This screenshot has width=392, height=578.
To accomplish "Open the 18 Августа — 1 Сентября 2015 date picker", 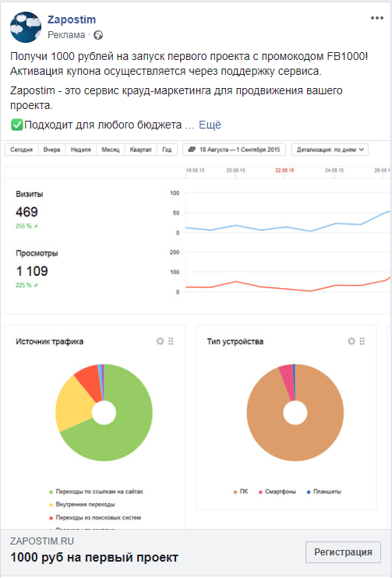I will 234,150.
